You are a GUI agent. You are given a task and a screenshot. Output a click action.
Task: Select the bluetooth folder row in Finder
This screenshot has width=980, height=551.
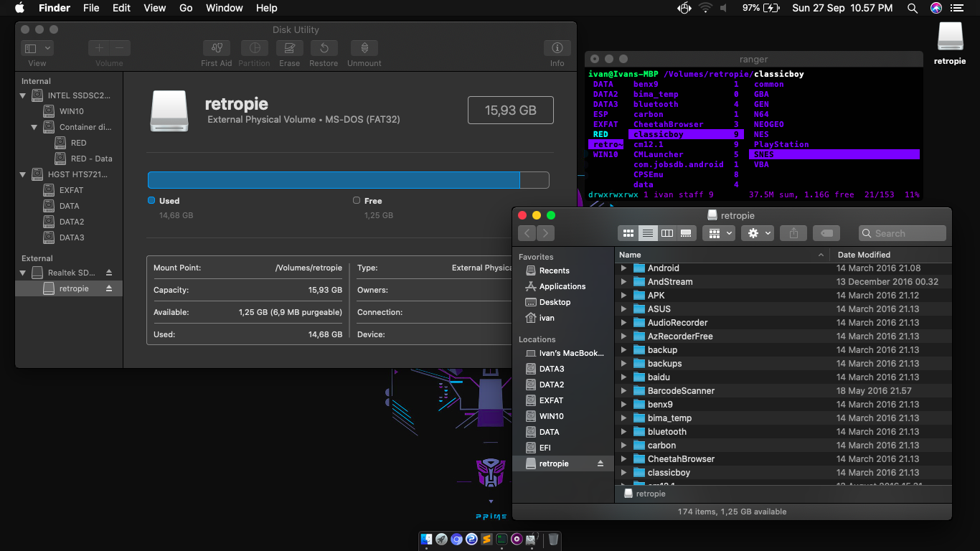pos(783,432)
